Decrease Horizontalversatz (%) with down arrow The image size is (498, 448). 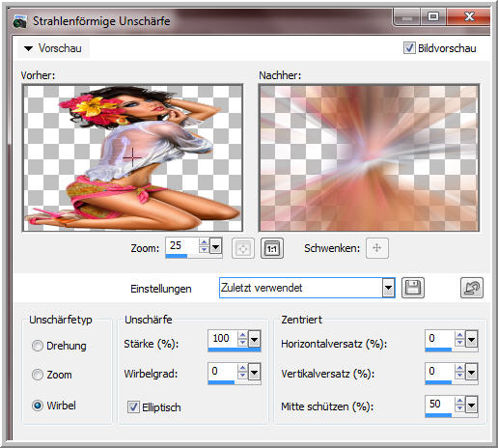tap(459, 343)
